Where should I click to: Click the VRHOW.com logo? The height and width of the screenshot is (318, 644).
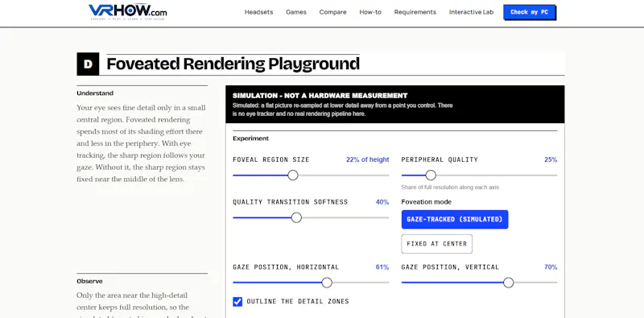coord(128,12)
